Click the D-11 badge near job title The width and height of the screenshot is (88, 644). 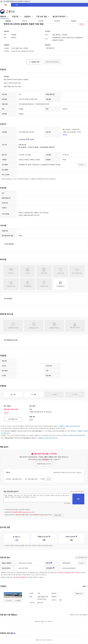[81, 24]
